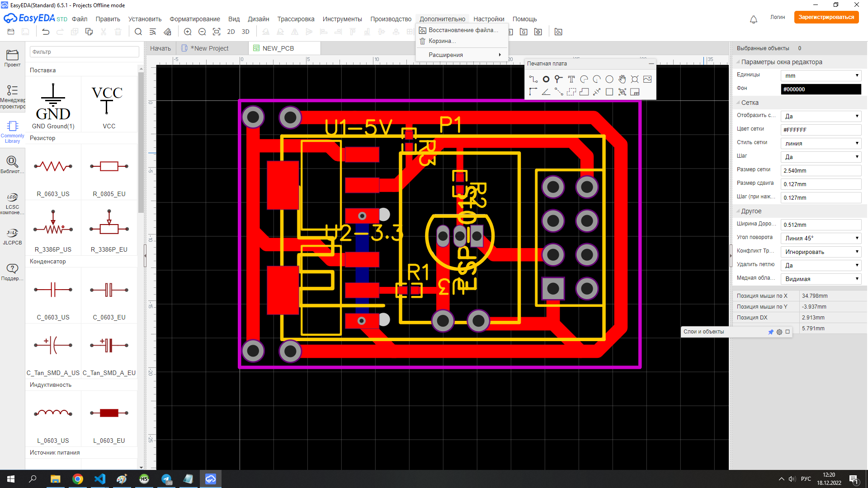The image size is (868, 488).
Task: Switch to 3D view
Action: 245,32
